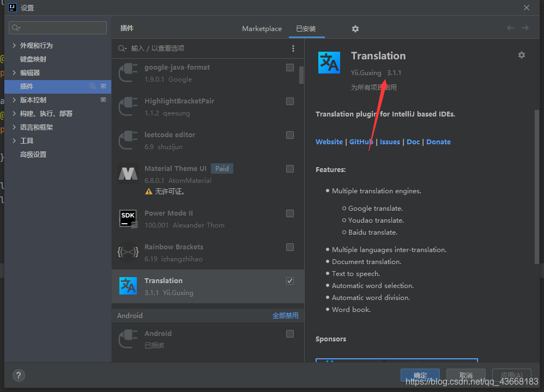The image size is (544, 392).
Task: Click the HighlightBracketPair plugin icon
Action: pyautogui.click(x=128, y=107)
